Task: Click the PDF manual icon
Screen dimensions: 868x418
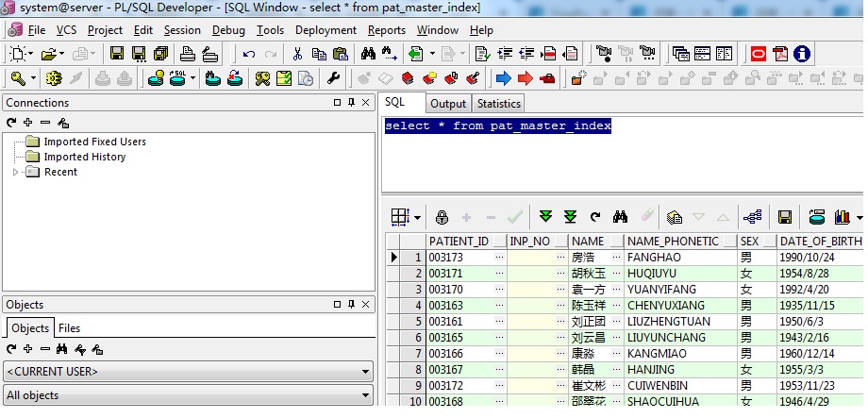Action: pyautogui.click(x=780, y=54)
